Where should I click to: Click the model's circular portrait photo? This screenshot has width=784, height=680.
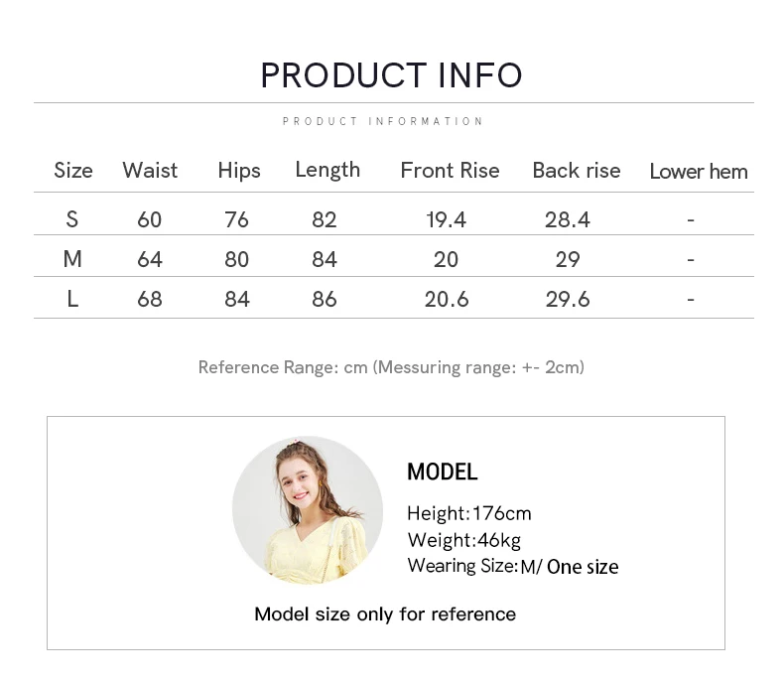(x=308, y=510)
